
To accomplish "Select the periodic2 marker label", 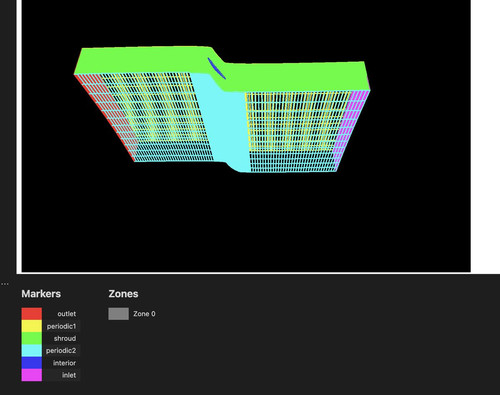I will click(x=61, y=351).
